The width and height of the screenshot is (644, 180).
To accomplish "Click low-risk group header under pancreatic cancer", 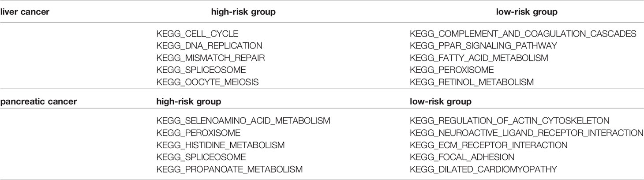I will click(441, 102).
